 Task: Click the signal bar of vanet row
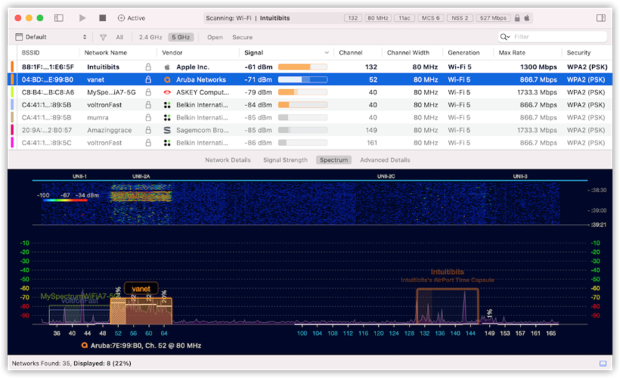click(303, 79)
